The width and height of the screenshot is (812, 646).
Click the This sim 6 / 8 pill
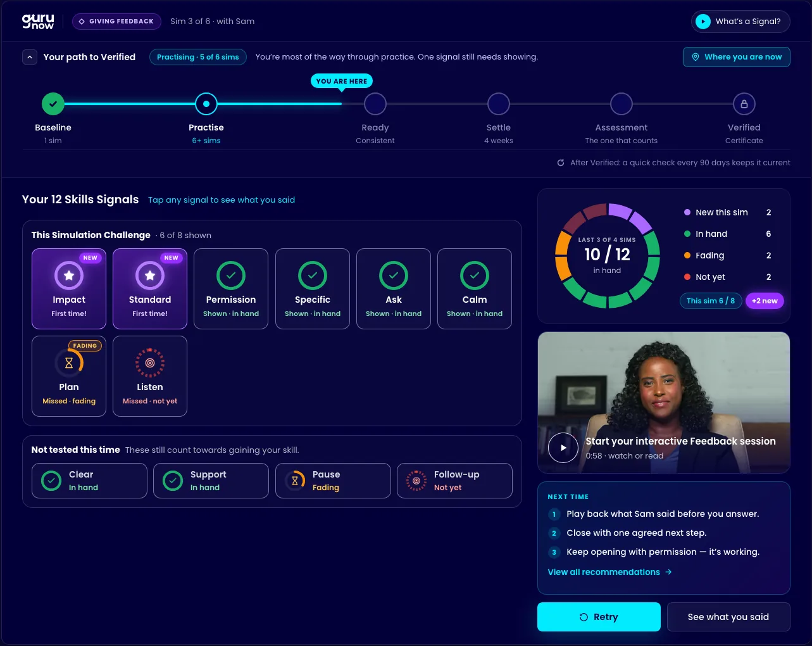711,301
